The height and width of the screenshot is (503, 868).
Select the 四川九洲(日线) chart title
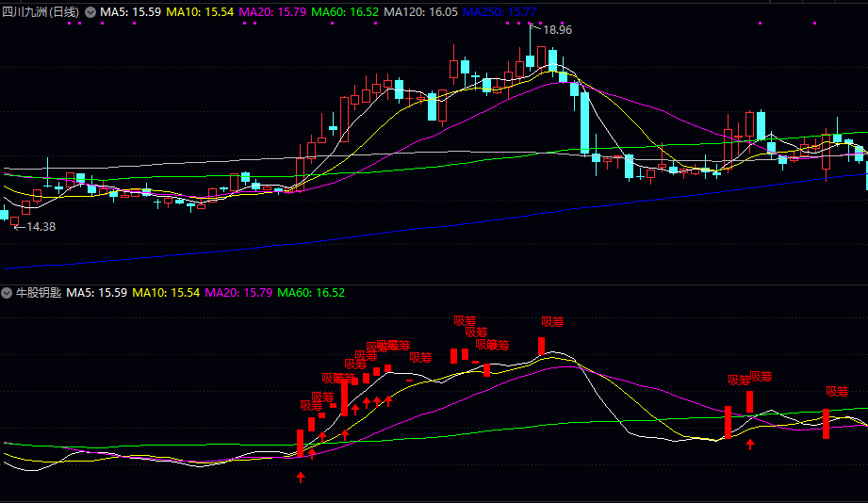(41, 11)
